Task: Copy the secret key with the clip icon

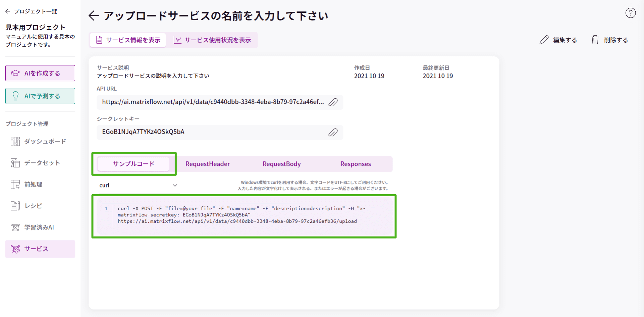Action: click(x=333, y=132)
